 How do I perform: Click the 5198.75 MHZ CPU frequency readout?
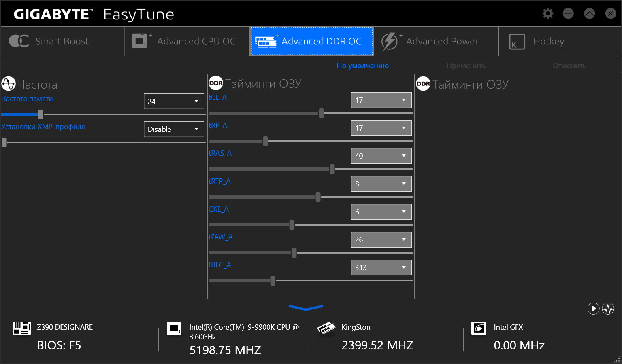click(x=225, y=350)
